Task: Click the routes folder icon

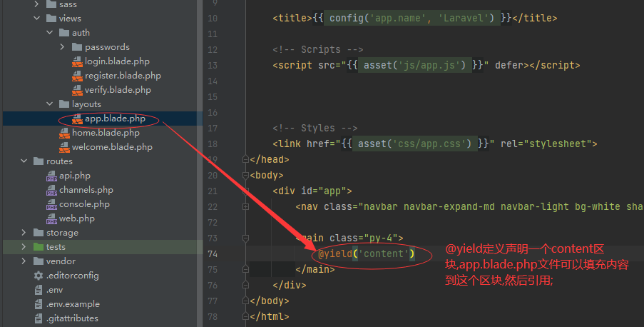Action: (39, 161)
